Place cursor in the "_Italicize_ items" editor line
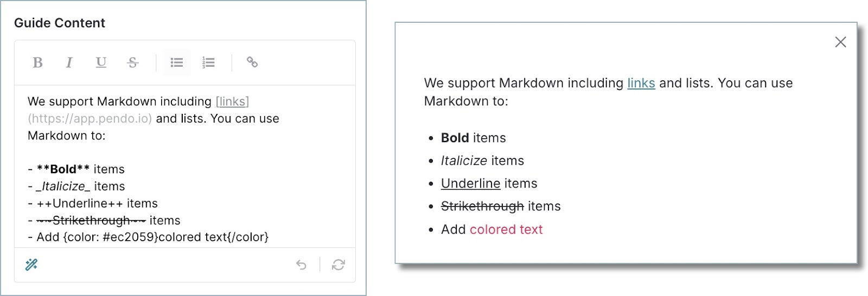Screen dimensions: 868x296 point(76,186)
